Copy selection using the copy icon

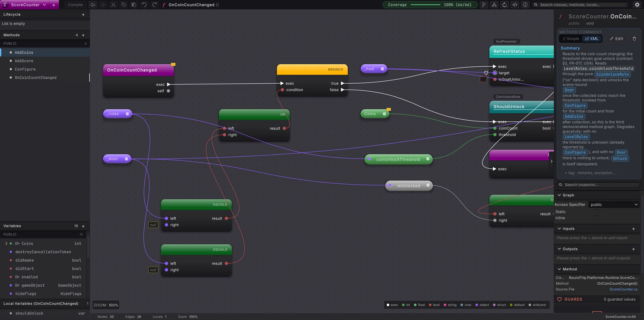(124, 5)
